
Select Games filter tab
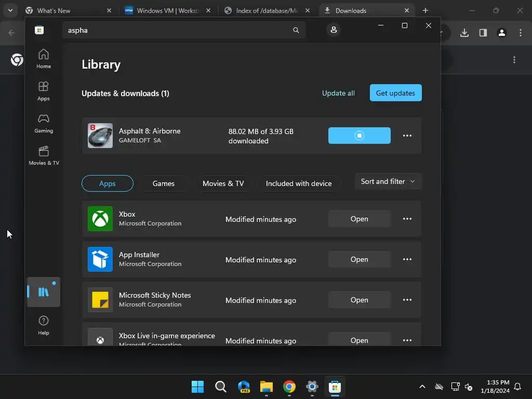(164, 183)
